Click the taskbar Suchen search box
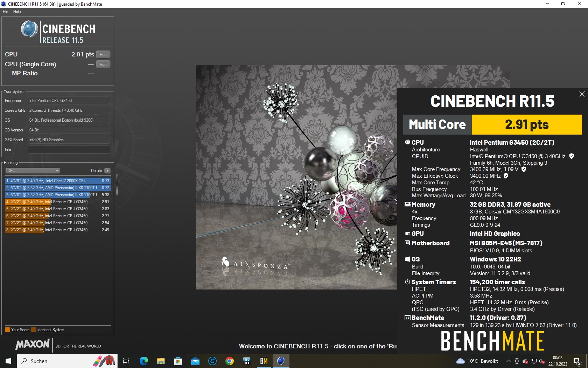The image size is (588, 368). coord(67,361)
